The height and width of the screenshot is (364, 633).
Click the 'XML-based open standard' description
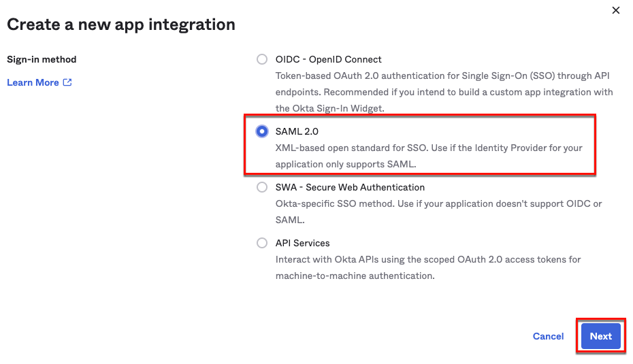[429, 148]
